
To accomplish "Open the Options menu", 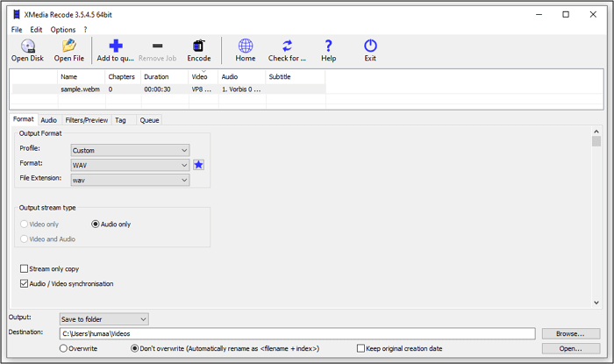I will click(62, 29).
